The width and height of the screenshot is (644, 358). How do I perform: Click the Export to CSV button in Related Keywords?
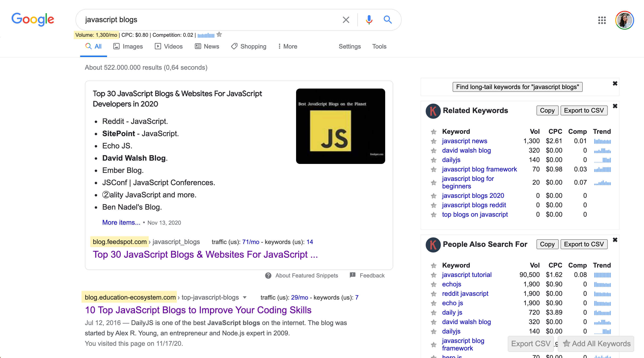pos(584,110)
